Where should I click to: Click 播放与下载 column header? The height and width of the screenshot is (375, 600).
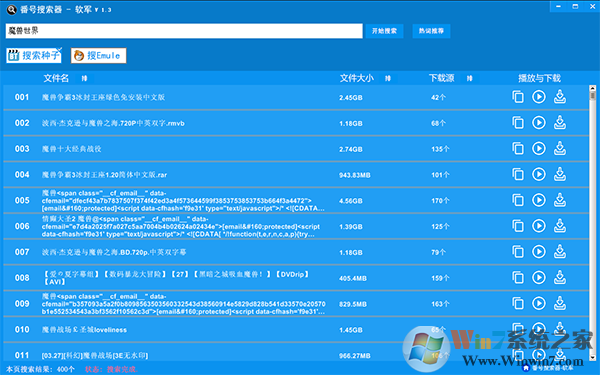pyautogui.click(x=539, y=78)
